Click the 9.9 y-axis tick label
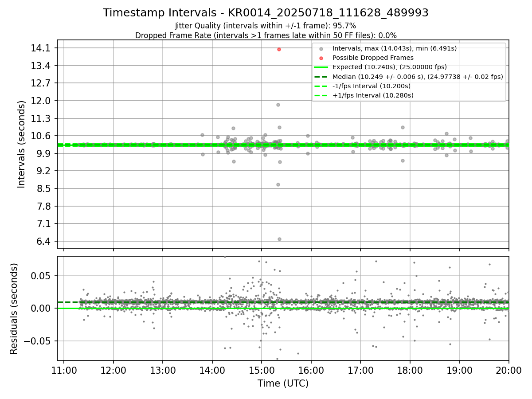Screen dimensions: 532x399 tap(43, 153)
